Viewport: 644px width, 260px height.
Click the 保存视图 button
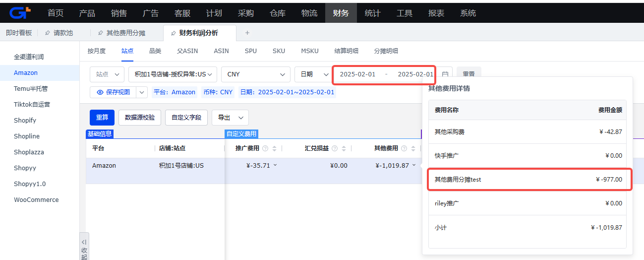(113, 92)
